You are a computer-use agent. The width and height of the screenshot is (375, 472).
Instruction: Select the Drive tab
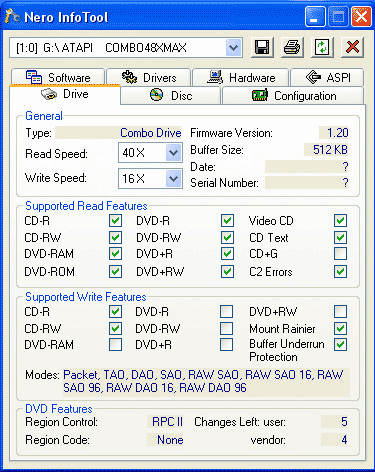tap(65, 94)
